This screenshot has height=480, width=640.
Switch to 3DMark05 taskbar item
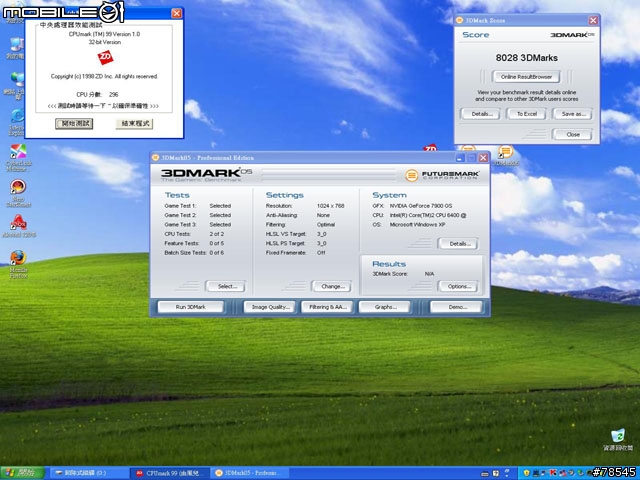250,473
